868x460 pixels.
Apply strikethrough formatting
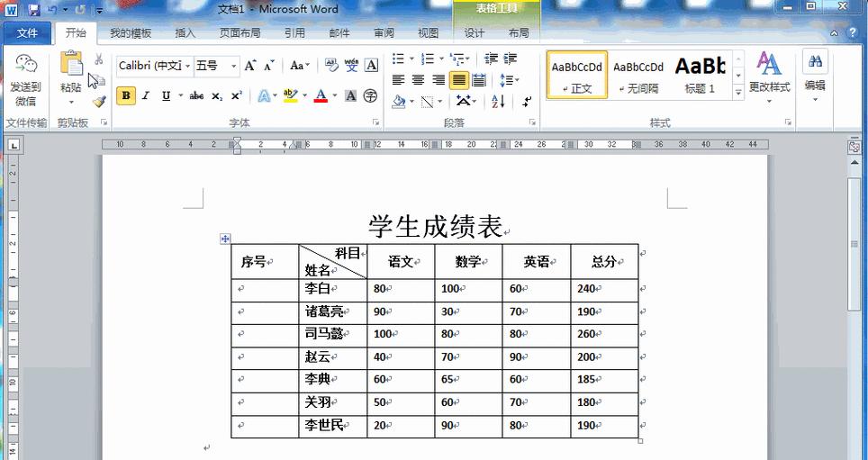pyautogui.click(x=196, y=96)
